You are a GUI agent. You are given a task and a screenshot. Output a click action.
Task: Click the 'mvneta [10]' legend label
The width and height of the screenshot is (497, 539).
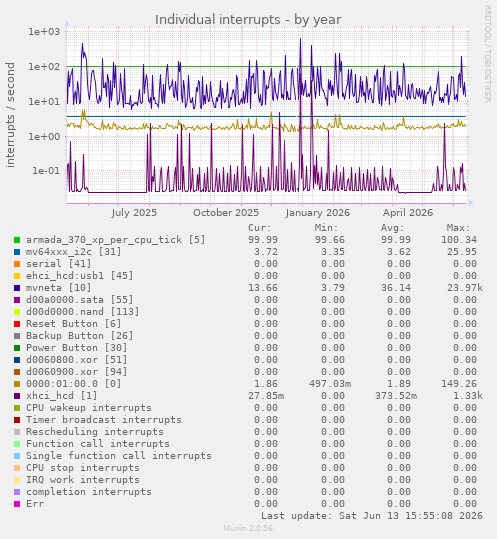(x=59, y=288)
